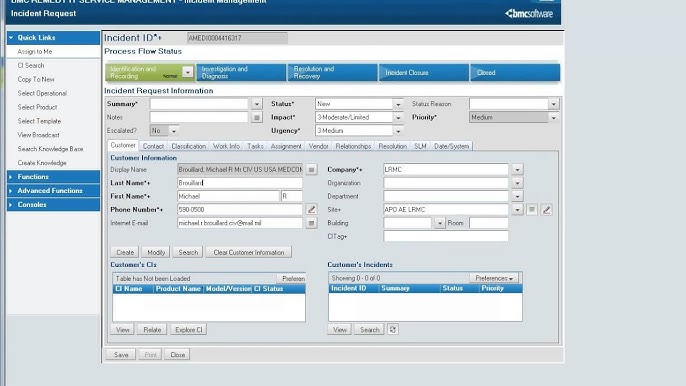Screen dimensions: 686x386
Task: Open the Urgency dropdown
Action: coord(398,130)
